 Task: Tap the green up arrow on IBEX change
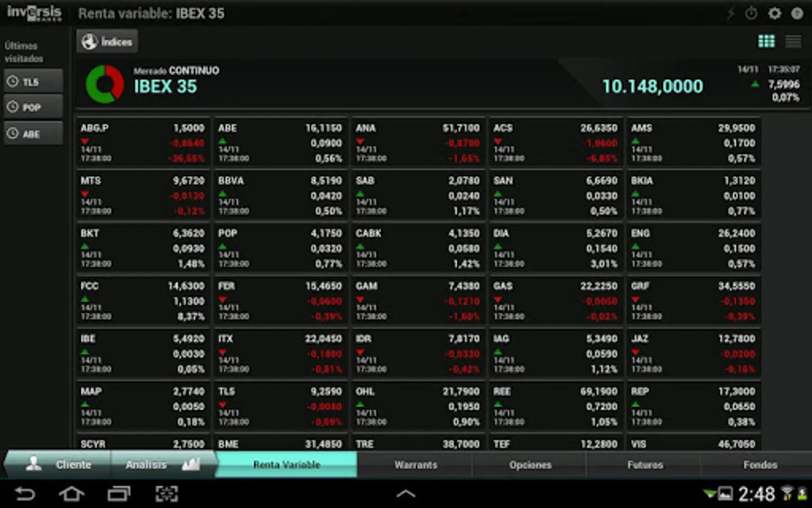click(755, 84)
